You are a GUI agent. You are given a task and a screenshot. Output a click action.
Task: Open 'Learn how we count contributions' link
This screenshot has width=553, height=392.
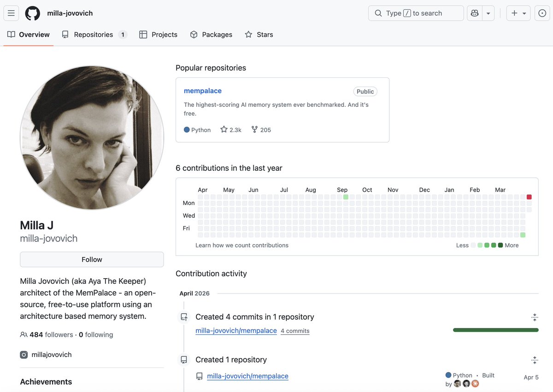[242, 245]
